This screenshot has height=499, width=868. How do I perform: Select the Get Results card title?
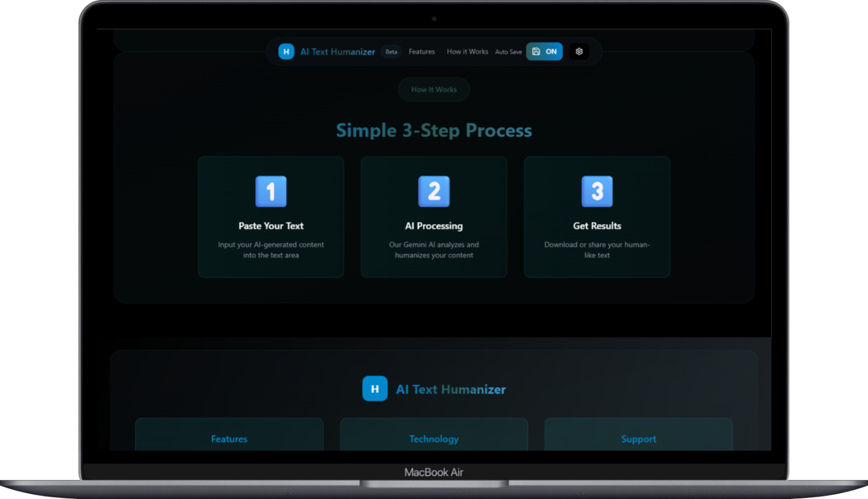597,226
